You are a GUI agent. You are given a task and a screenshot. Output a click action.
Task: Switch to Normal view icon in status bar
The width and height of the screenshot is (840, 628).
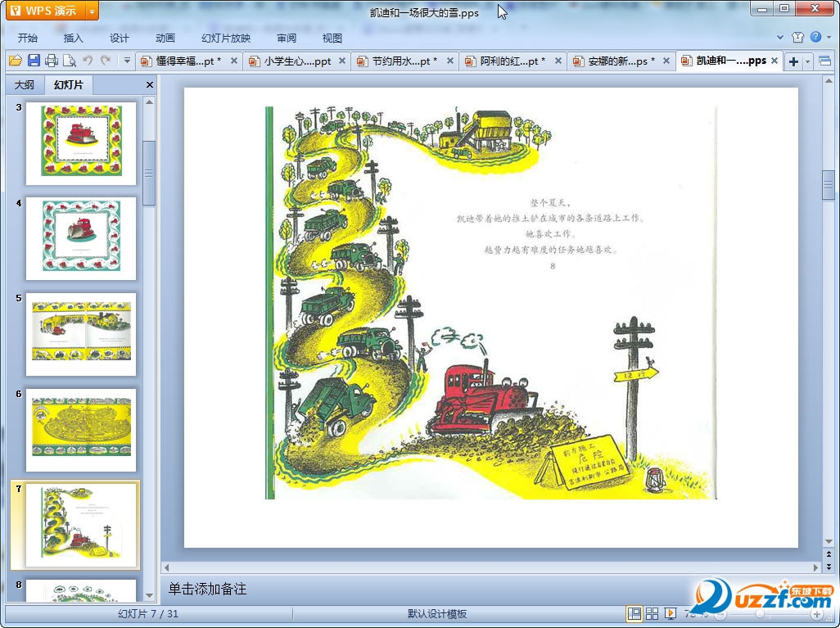[634, 613]
